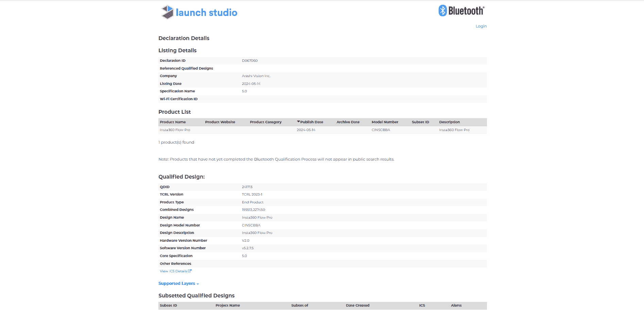644x310 pixels.
Task: Sort by Product Category column
Action: click(265, 122)
